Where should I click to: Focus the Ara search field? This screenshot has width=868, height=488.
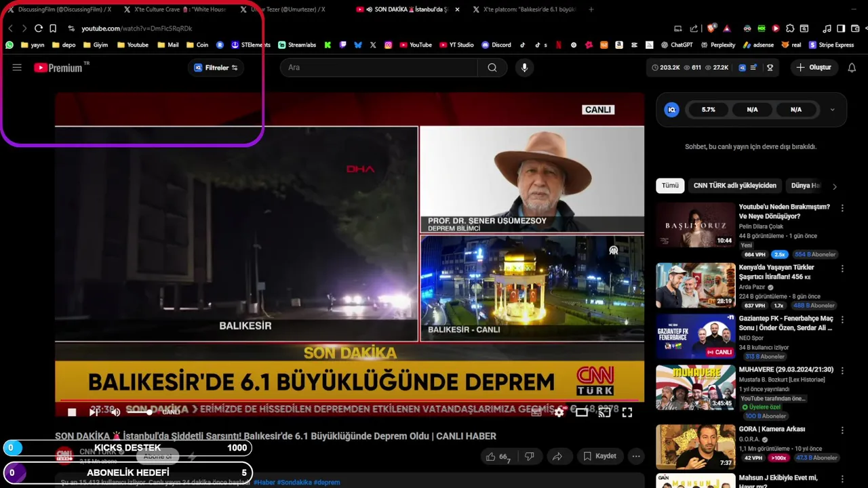380,68
